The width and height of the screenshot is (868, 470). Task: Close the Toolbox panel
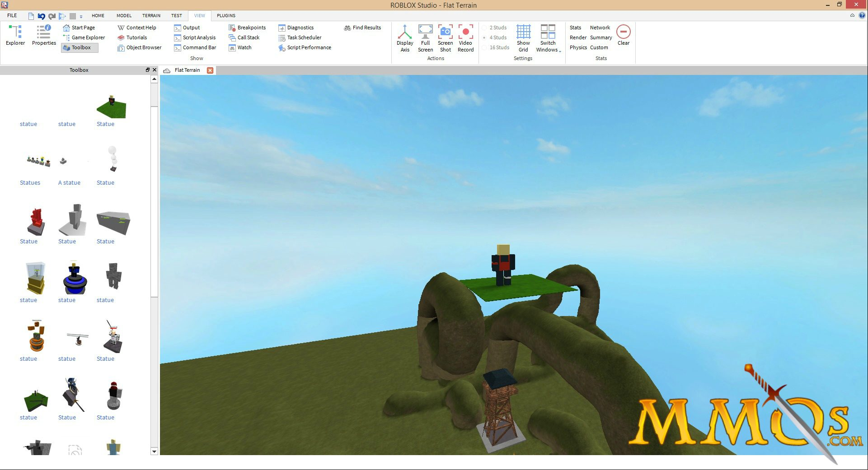pyautogui.click(x=155, y=70)
